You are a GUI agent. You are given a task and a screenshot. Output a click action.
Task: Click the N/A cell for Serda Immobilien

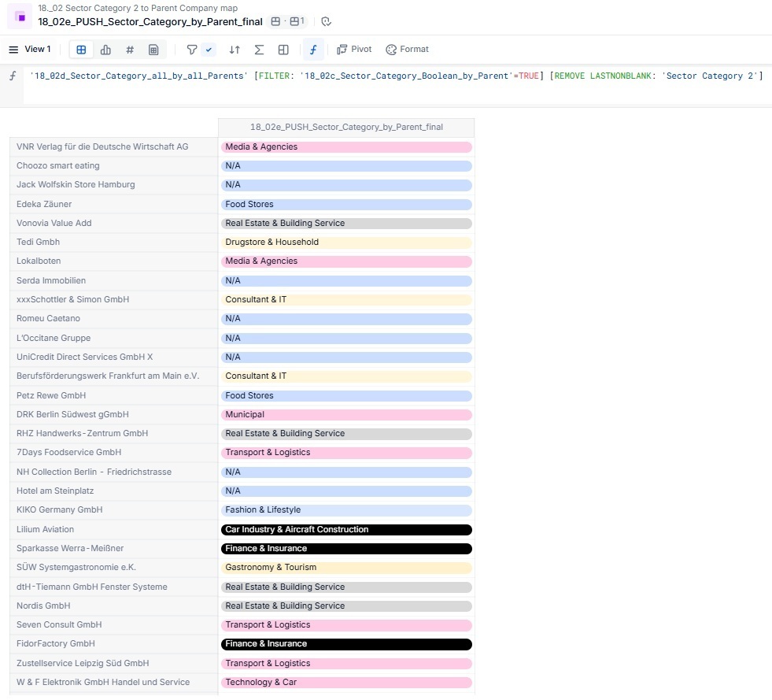346,281
